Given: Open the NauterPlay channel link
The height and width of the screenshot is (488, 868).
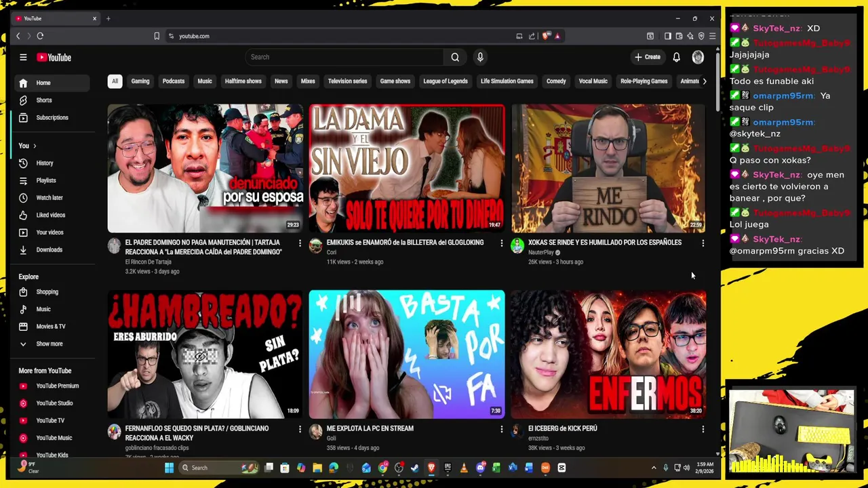Looking at the screenshot, I should 541,252.
